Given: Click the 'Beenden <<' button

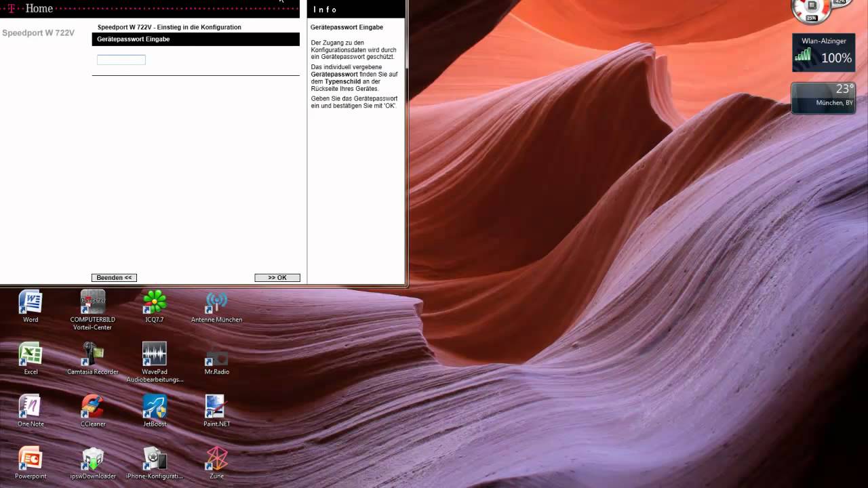Looking at the screenshot, I should (x=114, y=278).
